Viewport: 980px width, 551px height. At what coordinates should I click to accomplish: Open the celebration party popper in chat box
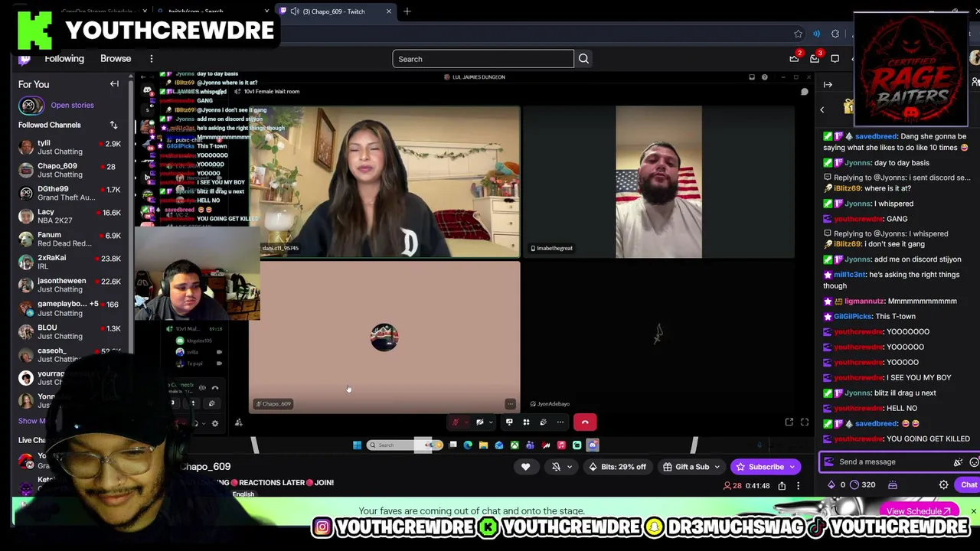coord(958,462)
